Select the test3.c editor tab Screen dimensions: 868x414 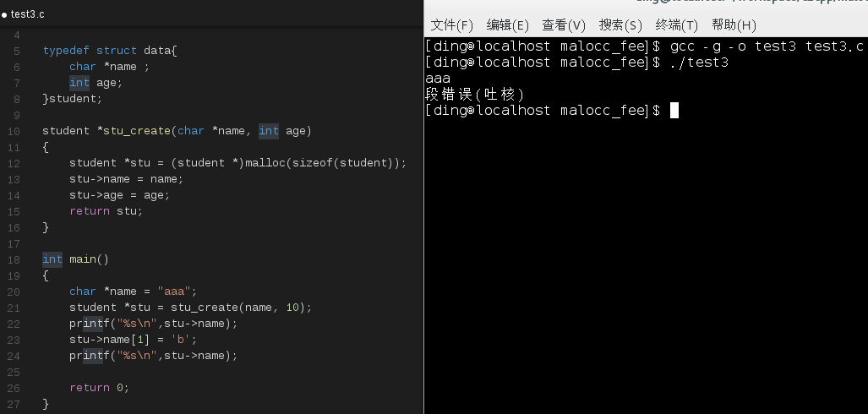click(x=24, y=14)
